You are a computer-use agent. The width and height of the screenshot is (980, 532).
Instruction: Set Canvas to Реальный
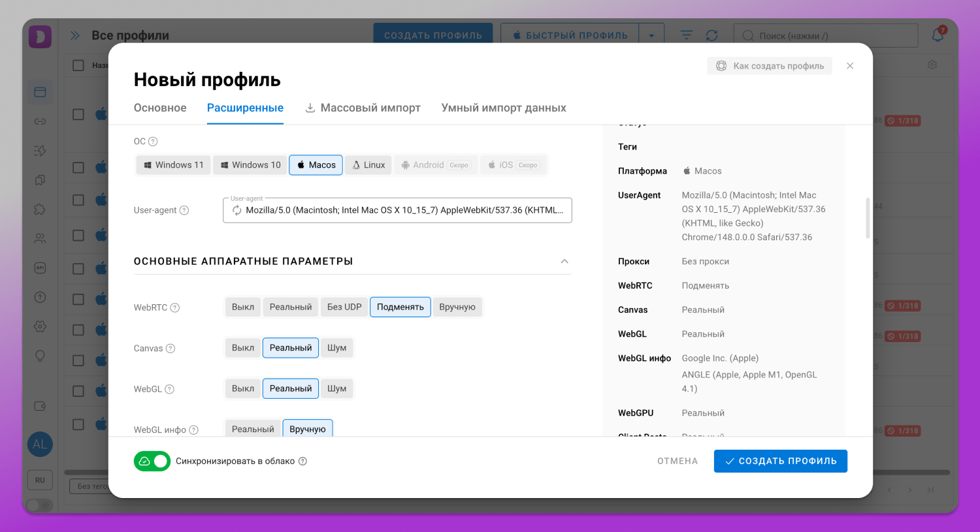tap(291, 348)
